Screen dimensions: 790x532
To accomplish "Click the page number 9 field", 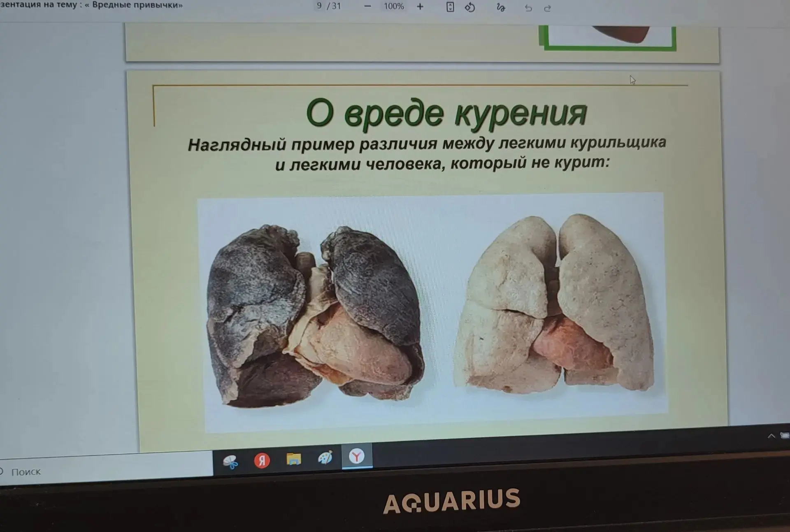I will (319, 6).
